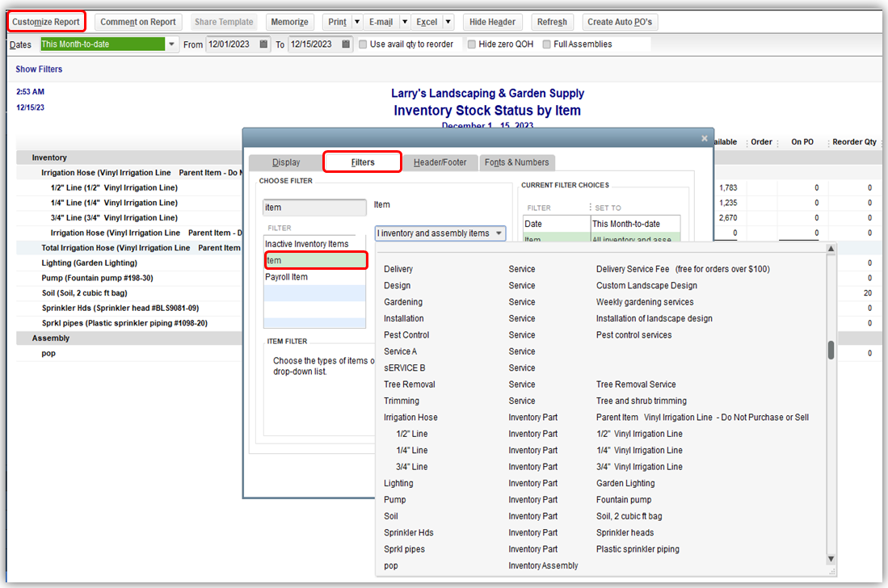The height and width of the screenshot is (588, 888).
Task: Toggle the Hide zero QOH checkbox
Action: tap(472, 44)
